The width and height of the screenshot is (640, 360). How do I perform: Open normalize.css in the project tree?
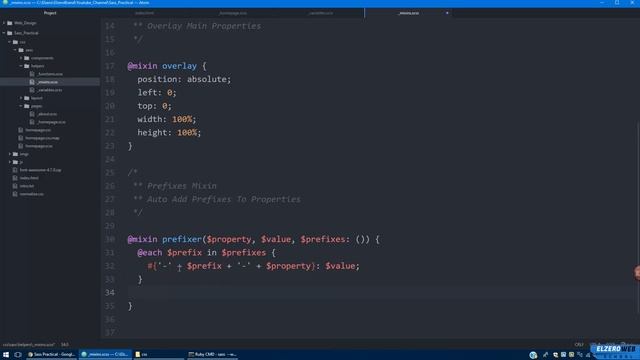pos(31,194)
